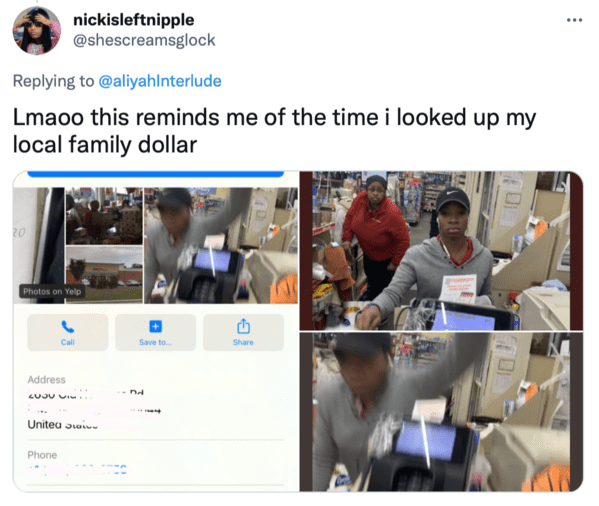Click the Call button label

(x=68, y=342)
